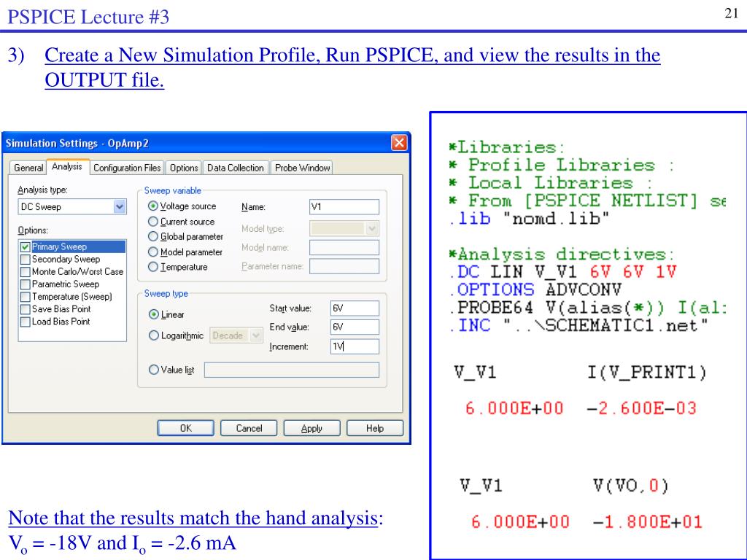Image resolution: width=747 pixels, height=560 pixels.
Task: Select the Value list radio button
Action: (x=154, y=370)
